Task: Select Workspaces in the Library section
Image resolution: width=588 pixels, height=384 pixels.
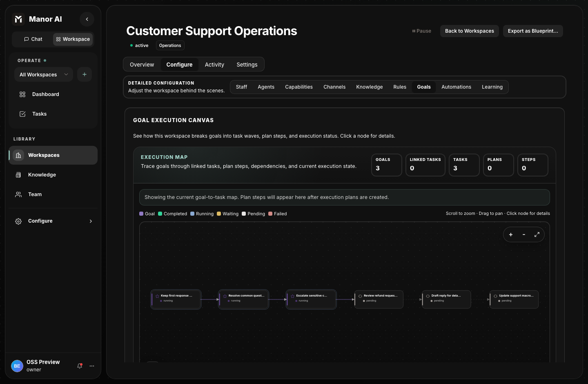Action: click(x=53, y=155)
